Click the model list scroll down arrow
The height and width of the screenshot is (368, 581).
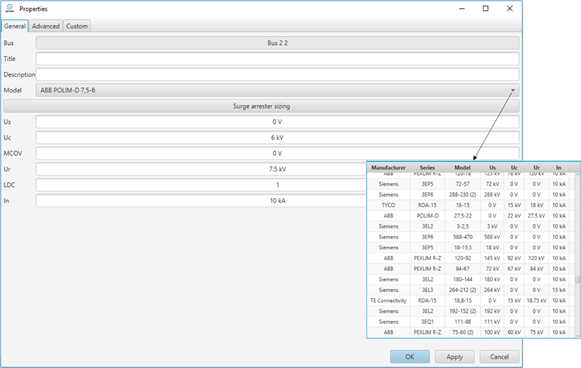click(x=577, y=335)
